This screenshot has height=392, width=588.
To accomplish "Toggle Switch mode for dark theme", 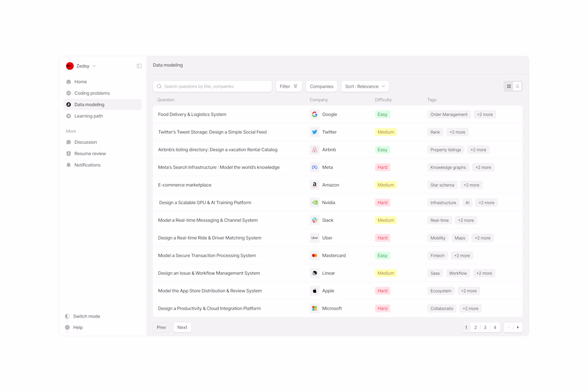I will pyautogui.click(x=83, y=316).
